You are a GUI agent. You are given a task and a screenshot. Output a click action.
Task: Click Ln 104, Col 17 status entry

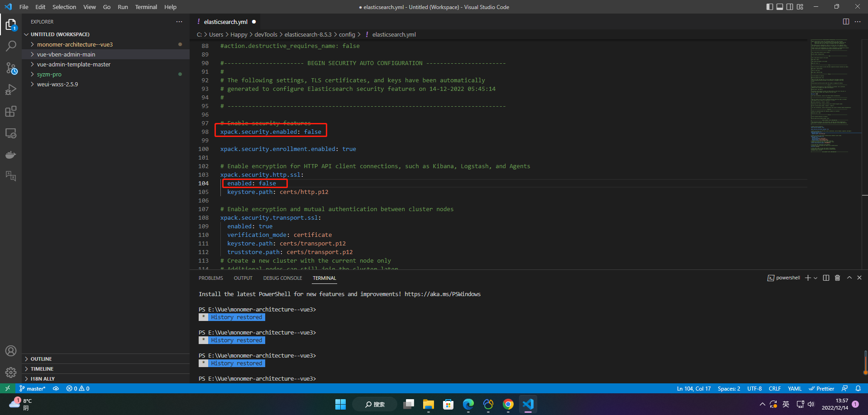694,388
